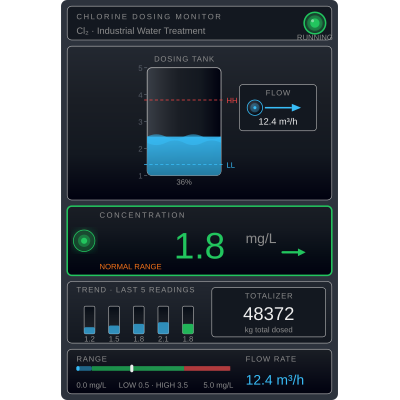The width and height of the screenshot is (400, 400).
Task: Click the red high zone of range bar
Action: (207, 368)
